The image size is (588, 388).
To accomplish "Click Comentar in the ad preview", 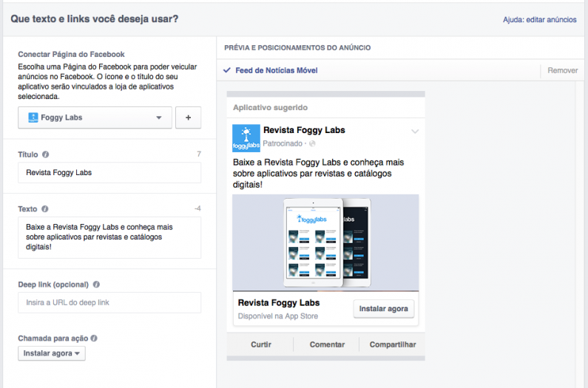I will click(x=327, y=344).
